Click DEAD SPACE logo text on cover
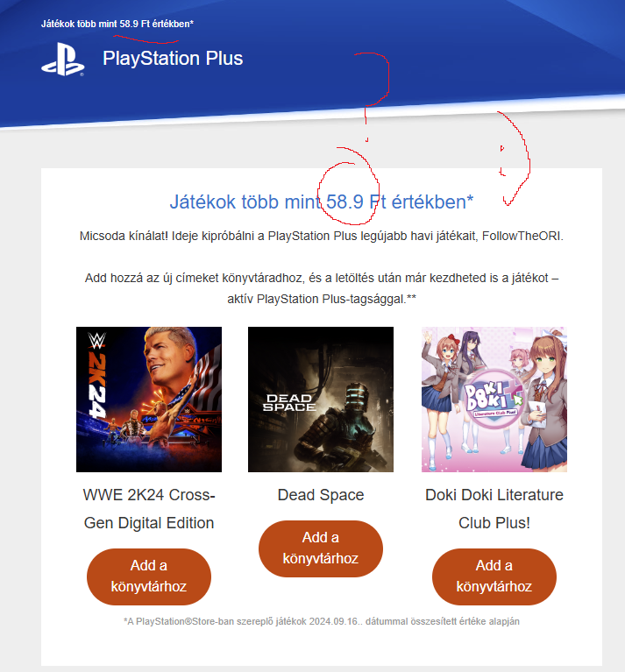The height and width of the screenshot is (672, 625). tap(289, 403)
